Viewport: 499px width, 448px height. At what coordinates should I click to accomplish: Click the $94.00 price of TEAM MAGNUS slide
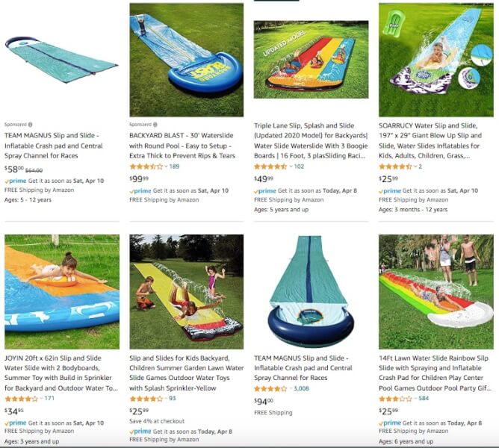tap(264, 402)
